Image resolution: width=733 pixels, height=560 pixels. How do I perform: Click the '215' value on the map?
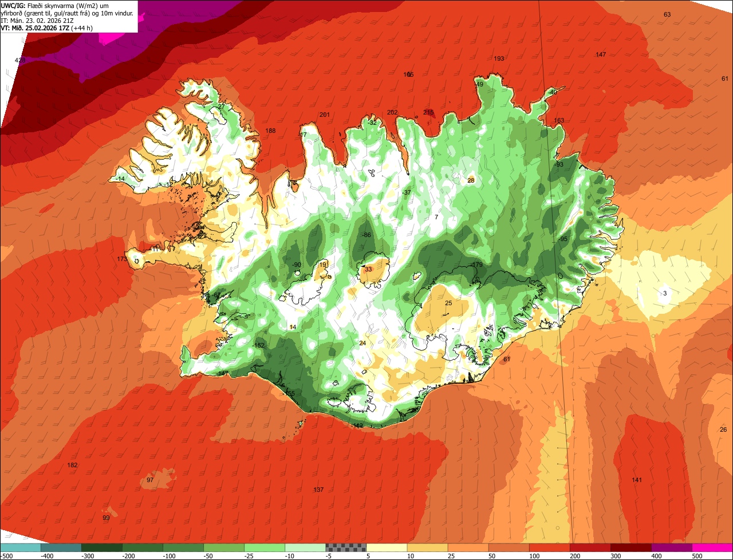pyautogui.click(x=428, y=112)
